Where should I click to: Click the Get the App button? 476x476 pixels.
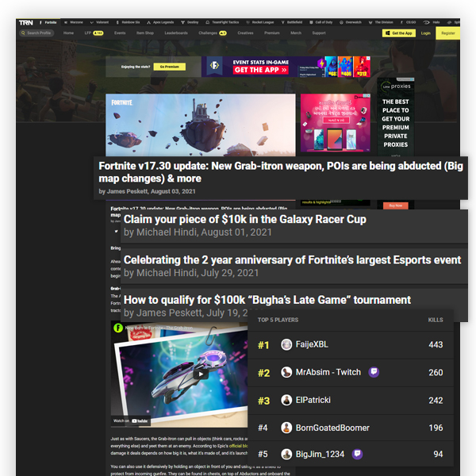[399, 33]
